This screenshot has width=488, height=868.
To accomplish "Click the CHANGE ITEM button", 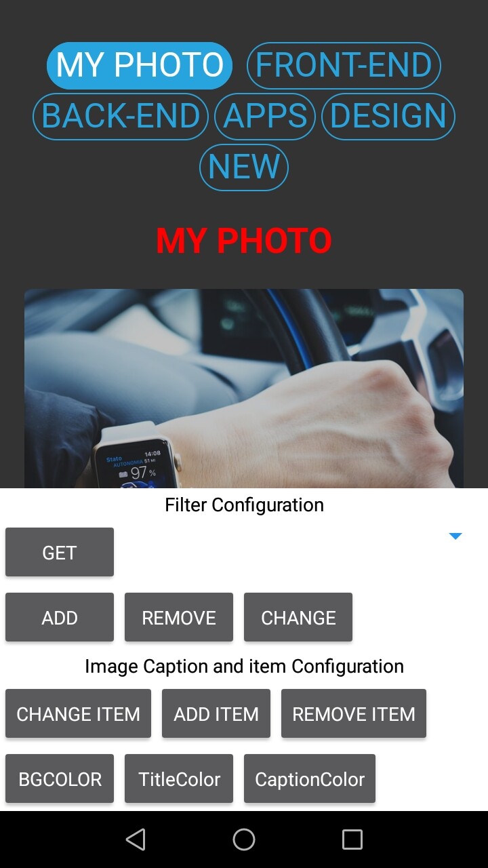I will 78,714.
